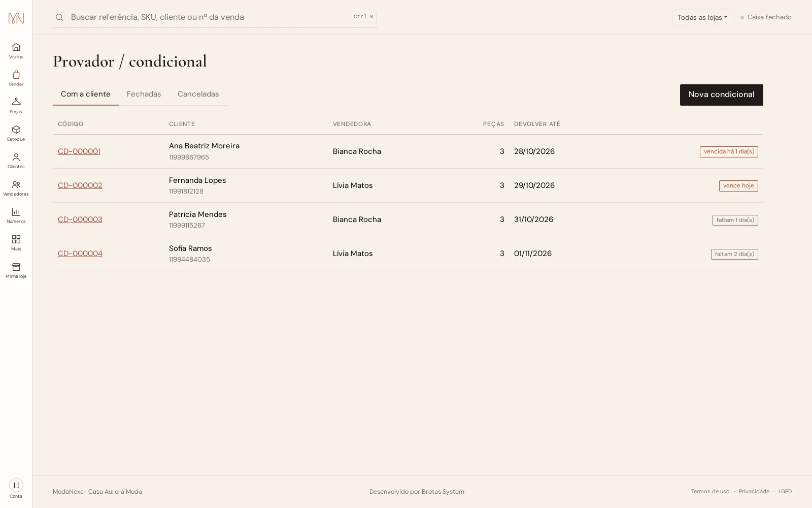Expand the Todas as lojas dropdown
Screen dimensions: 812x508
(x=702, y=17)
